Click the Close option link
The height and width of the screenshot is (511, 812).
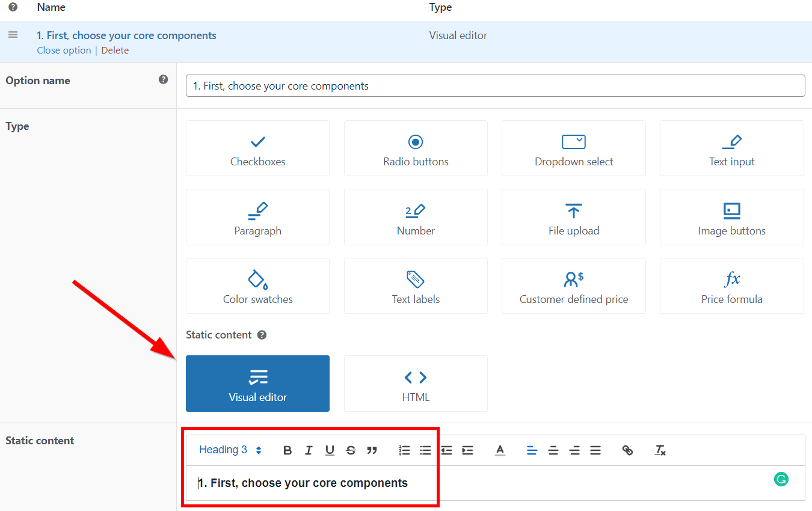[x=64, y=50]
